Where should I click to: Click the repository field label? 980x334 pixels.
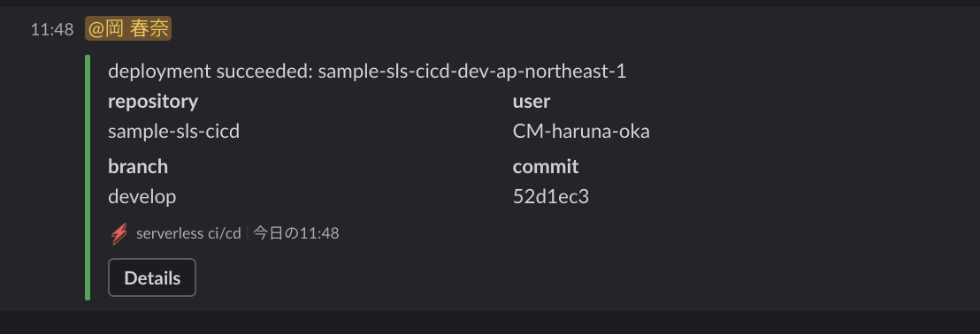pos(153,101)
